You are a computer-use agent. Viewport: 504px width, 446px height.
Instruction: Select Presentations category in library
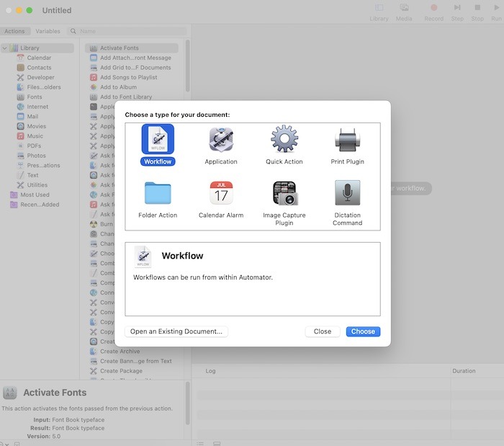[43, 165]
